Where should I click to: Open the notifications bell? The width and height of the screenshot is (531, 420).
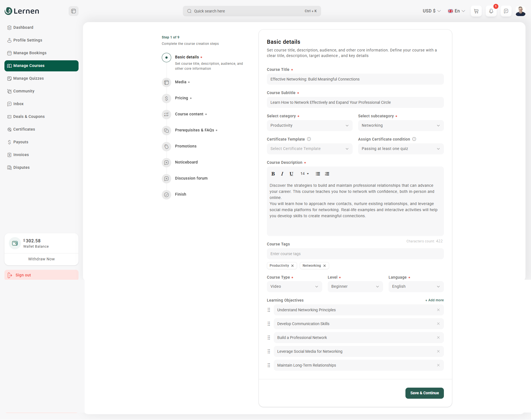[491, 11]
